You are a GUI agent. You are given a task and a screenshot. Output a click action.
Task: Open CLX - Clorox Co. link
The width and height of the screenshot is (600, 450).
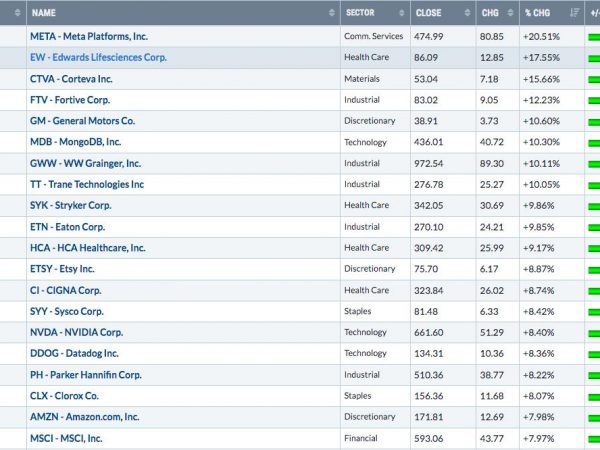(x=64, y=396)
